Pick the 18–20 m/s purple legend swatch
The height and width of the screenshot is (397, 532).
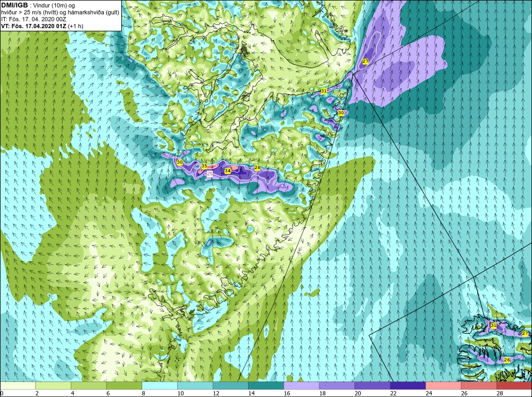(x=337, y=386)
